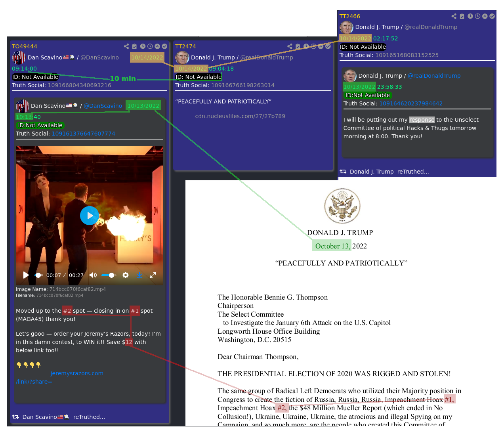Open the cdn.nucleusfiles.com/27/27b789 link
The width and height of the screenshot is (504, 428).
pos(240,116)
